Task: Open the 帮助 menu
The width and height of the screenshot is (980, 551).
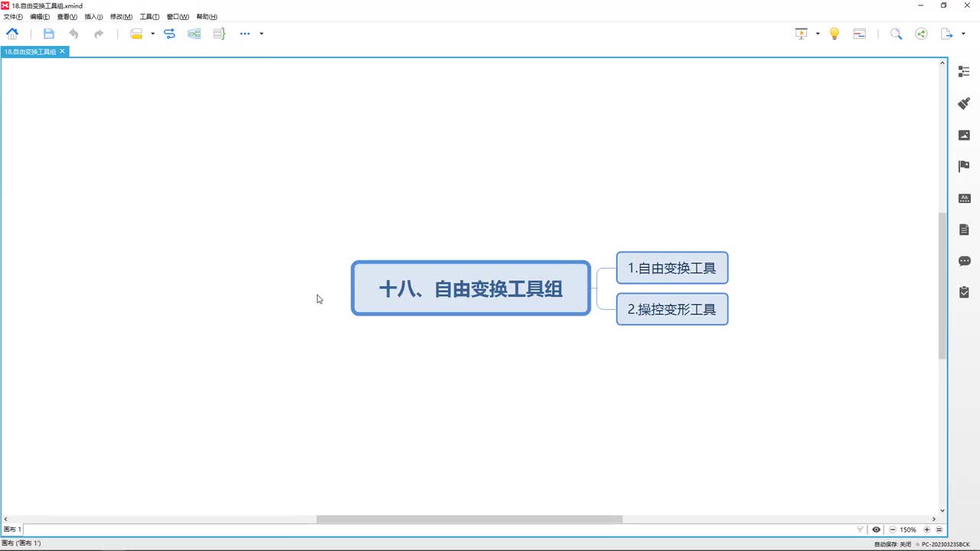Action: [x=207, y=17]
